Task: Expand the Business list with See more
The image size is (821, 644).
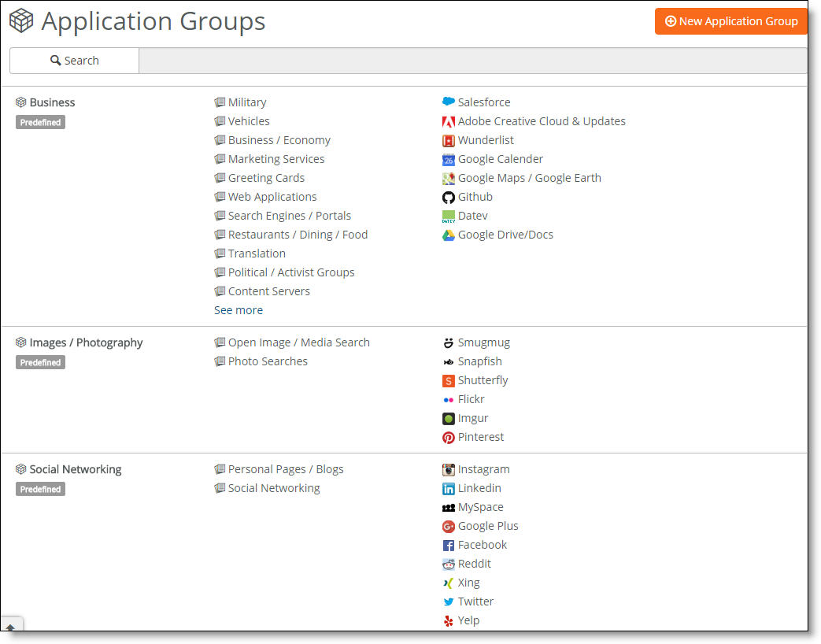Action: 239,310
